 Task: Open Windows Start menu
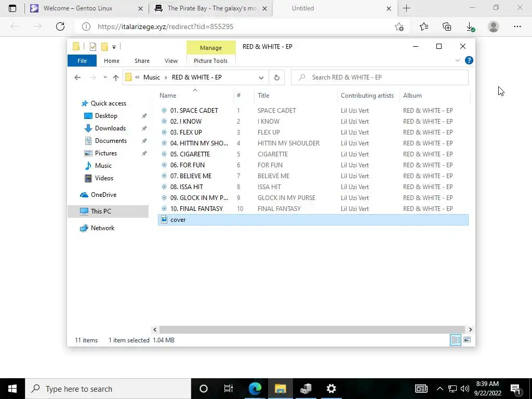click(x=12, y=389)
